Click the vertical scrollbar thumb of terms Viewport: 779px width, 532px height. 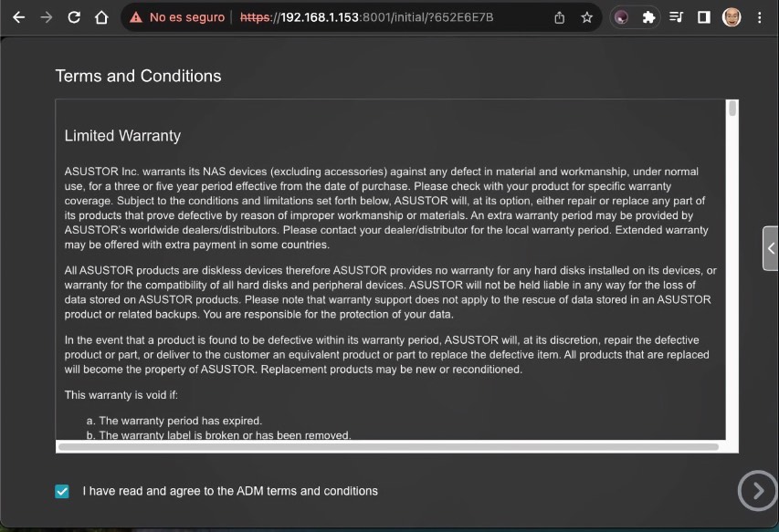[x=732, y=109]
